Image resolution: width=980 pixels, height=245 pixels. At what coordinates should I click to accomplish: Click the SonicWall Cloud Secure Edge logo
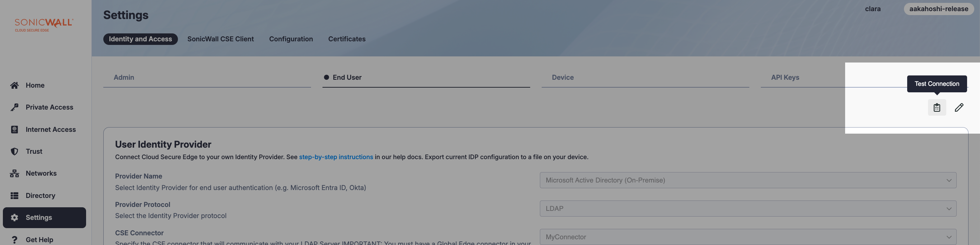pyautogui.click(x=44, y=25)
